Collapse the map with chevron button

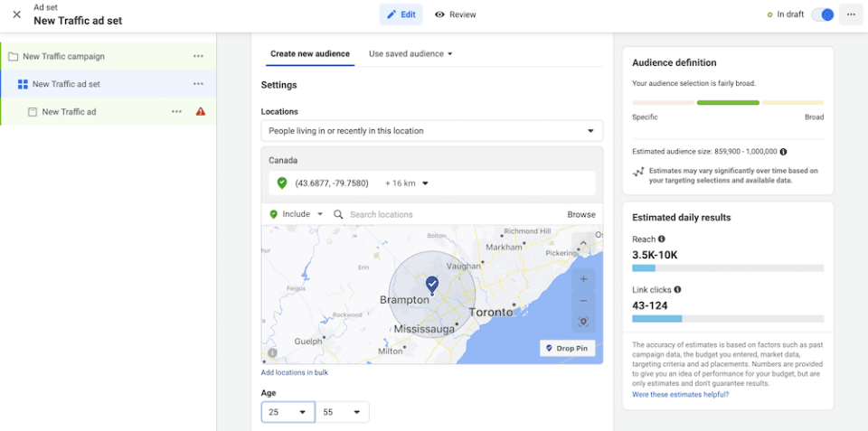coord(583,242)
